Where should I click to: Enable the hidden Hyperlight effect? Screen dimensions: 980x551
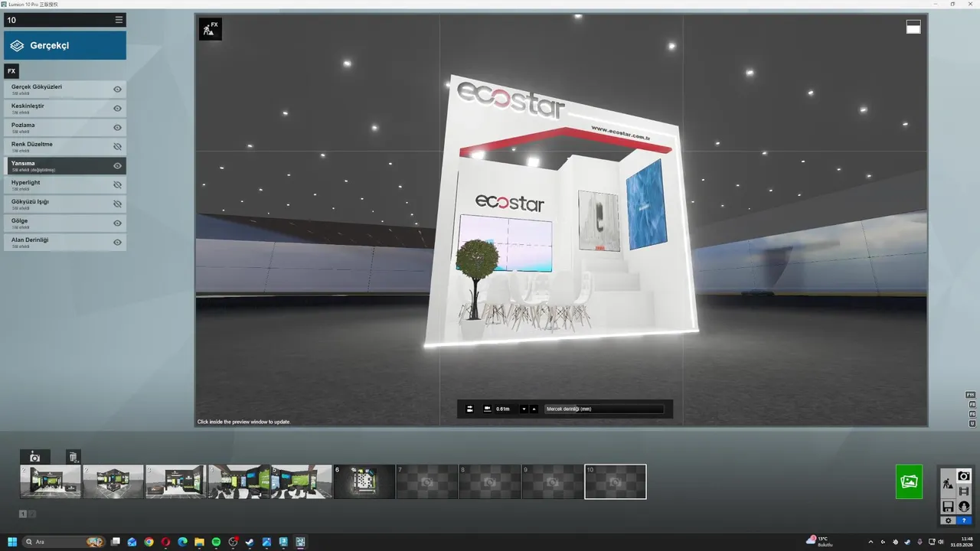[x=118, y=185]
